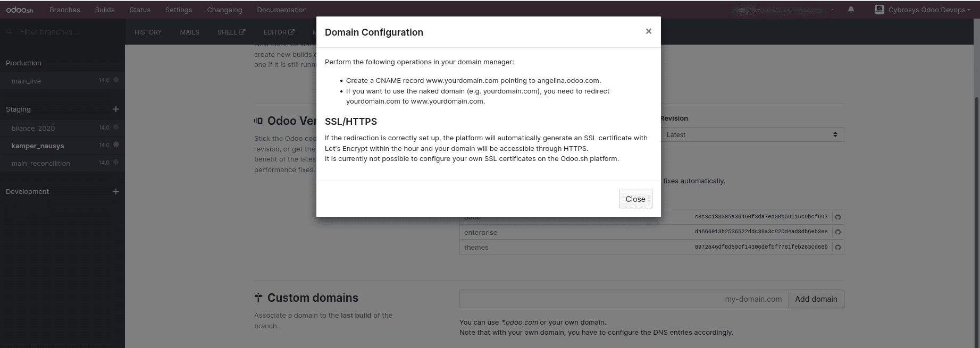Click the status icon on main_reconcilition row
The height and width of the screenshot is (348, 980).
click(116, 163)
